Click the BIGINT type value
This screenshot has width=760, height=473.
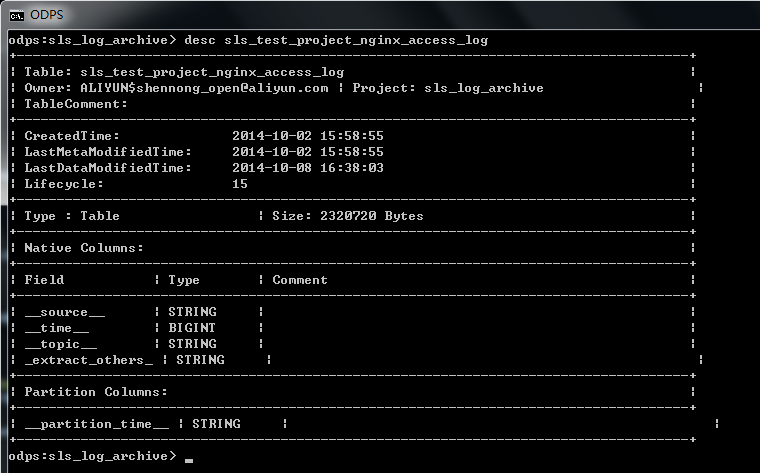pos(192,328)
